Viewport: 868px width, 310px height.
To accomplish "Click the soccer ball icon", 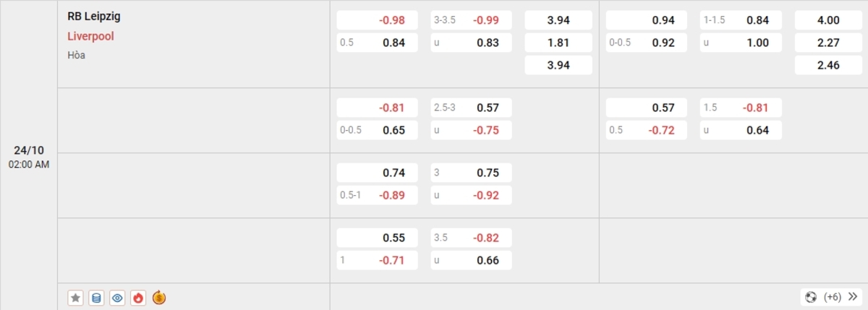I will click(811, 297).
